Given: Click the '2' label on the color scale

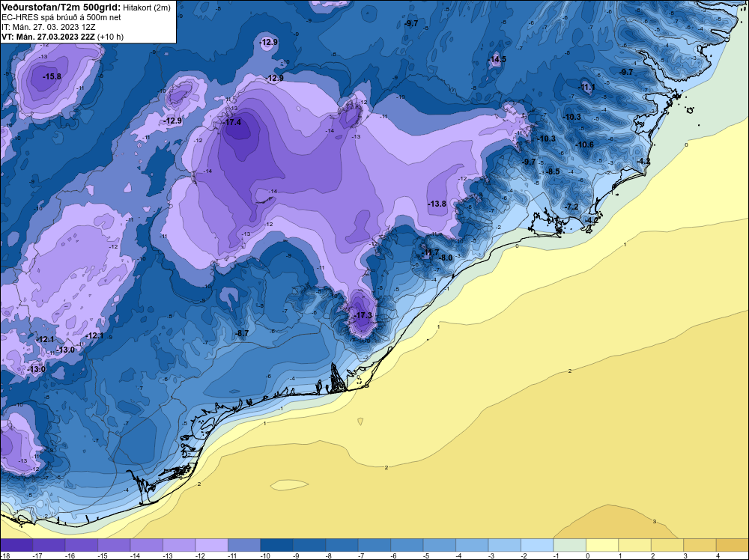Looking at the screenshot, I should point(652,556).
